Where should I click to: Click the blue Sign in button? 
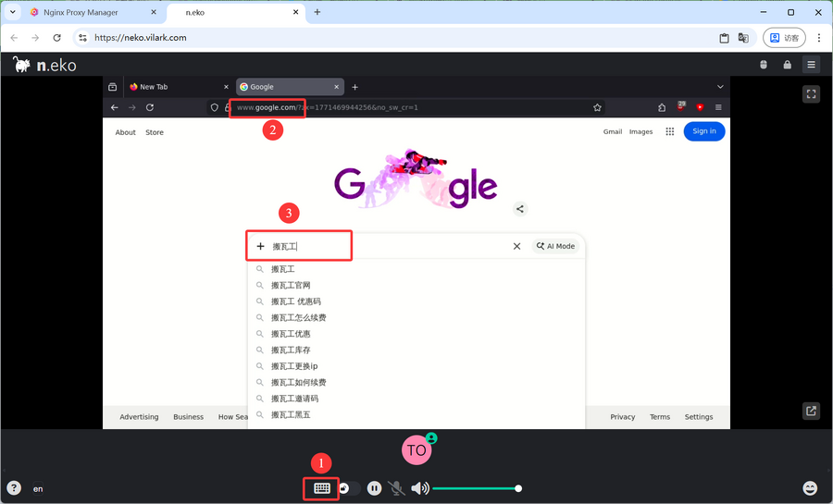(703, 131)
